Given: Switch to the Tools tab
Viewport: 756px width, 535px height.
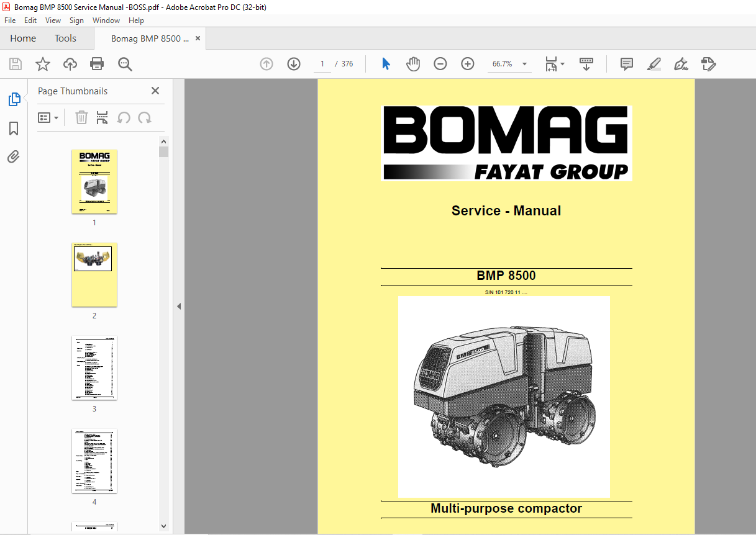Looking at the screenshot, I should click(65, 38).
